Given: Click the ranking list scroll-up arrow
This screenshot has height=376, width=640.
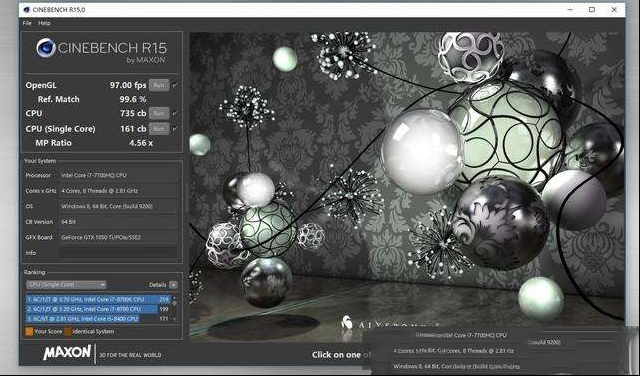Looking at the screenshot, I should coord(175,298).
